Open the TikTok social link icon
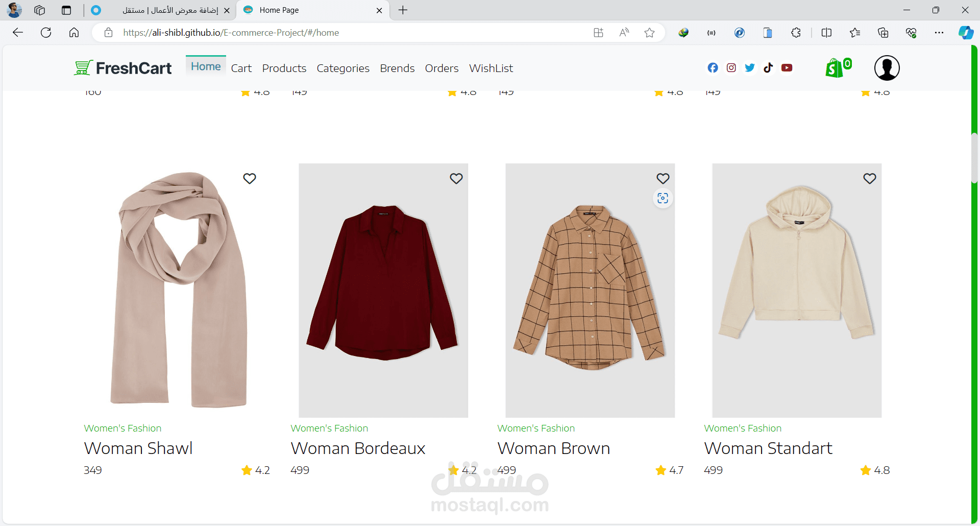Viewport: 980px width, 526px height. (768, 68)
